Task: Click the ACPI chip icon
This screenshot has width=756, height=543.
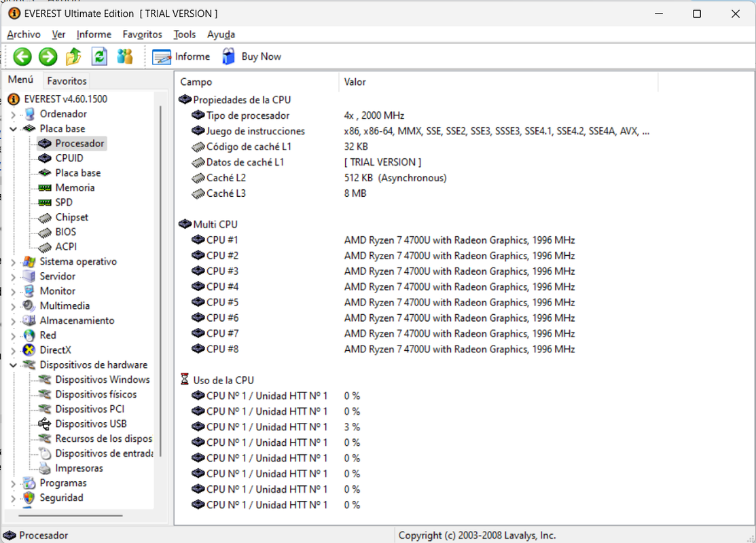Action: 45,247
